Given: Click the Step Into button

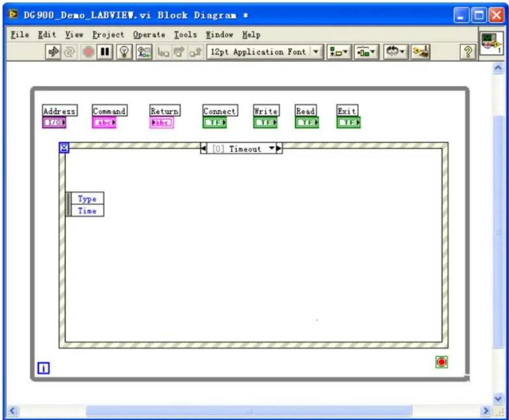Looking at the screenshot, I should (163, 52).
